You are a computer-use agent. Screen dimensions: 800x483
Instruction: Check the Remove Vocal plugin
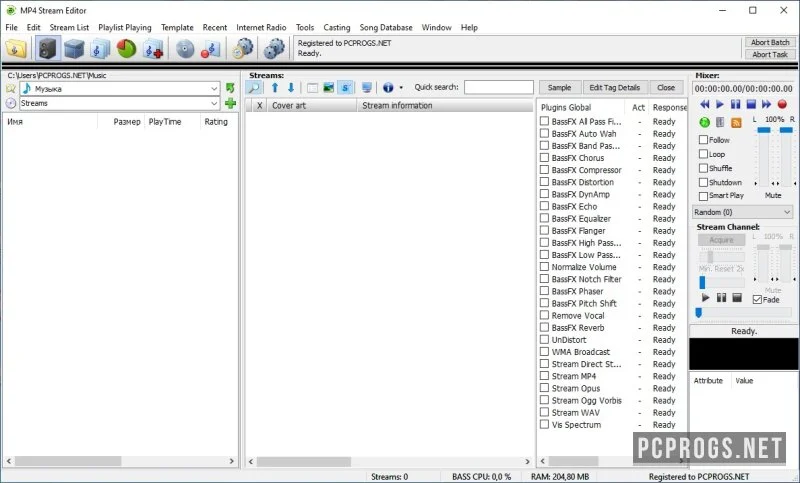click(x=544, y=315)
